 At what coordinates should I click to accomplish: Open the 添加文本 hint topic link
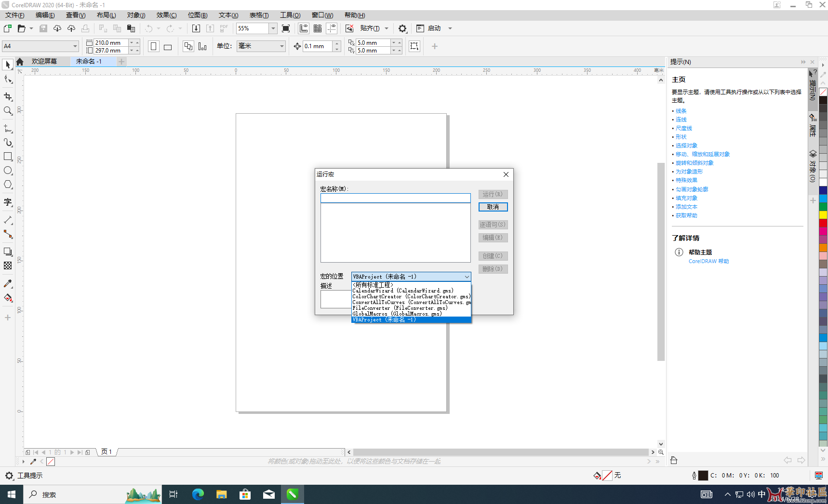[686, 207]
